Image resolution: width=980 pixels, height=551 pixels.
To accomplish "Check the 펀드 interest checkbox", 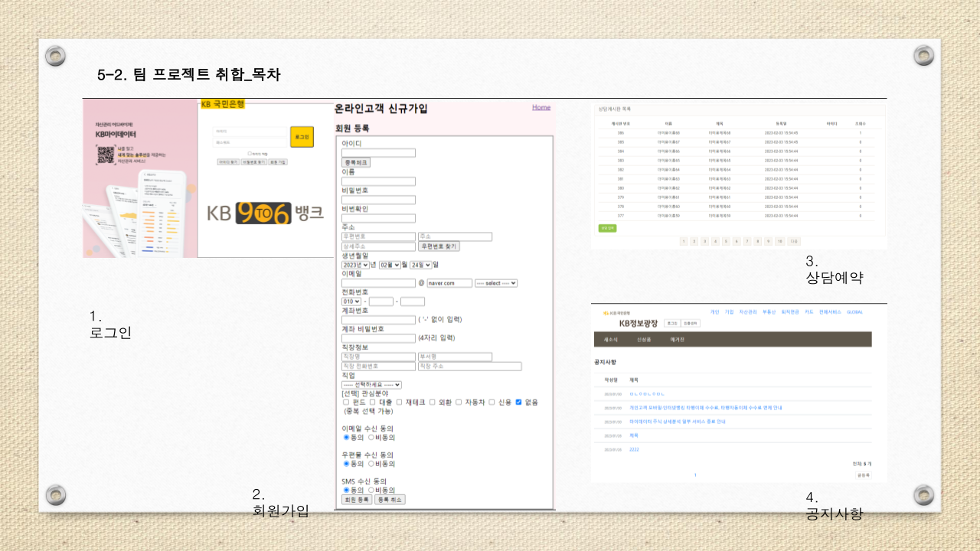I will tap(345, 403).
